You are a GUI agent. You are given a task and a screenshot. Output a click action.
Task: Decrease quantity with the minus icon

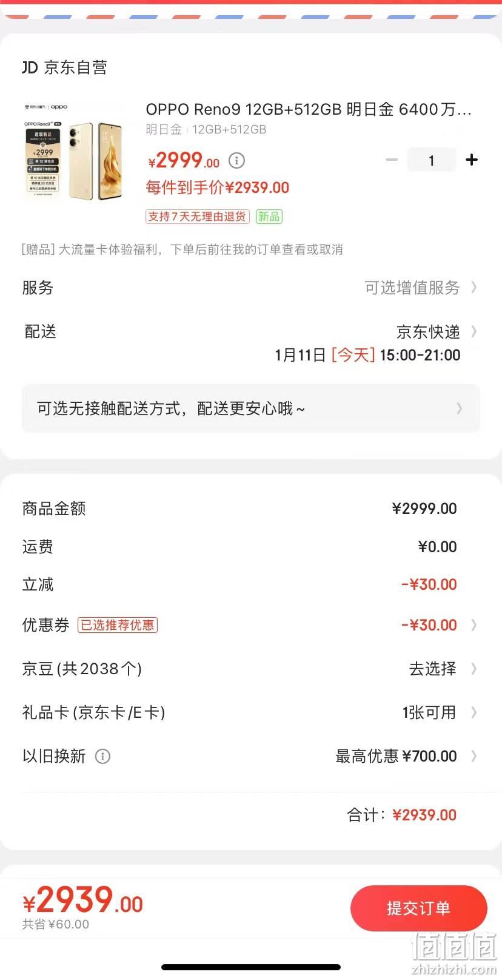pyautogui.click(x=392, y=160)
